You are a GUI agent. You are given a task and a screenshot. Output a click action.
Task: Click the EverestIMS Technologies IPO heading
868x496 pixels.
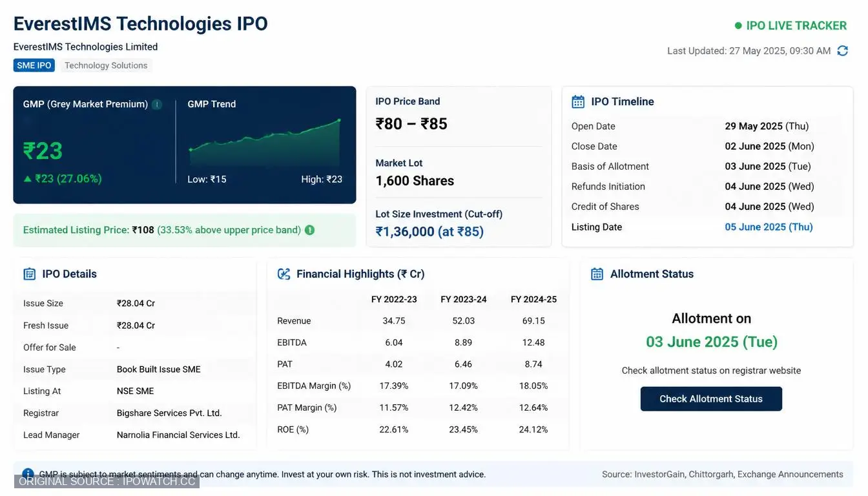tap(141, 23)
